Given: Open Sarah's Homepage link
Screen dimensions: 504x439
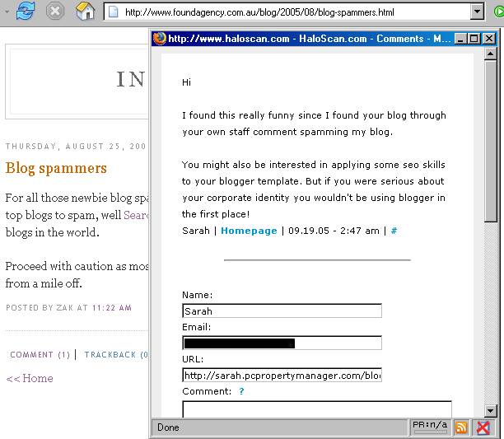Looking at the screenshot, I should [249, 231].
